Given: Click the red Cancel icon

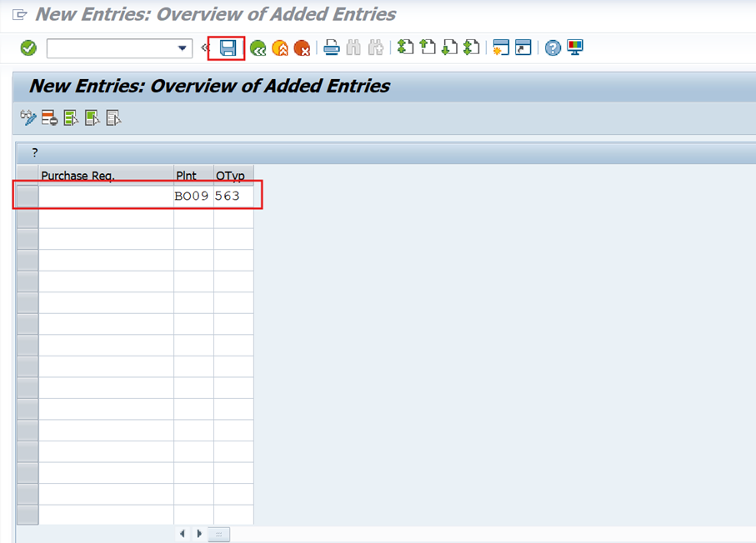Looking at the screenshot, I should [x=302, y=48].
